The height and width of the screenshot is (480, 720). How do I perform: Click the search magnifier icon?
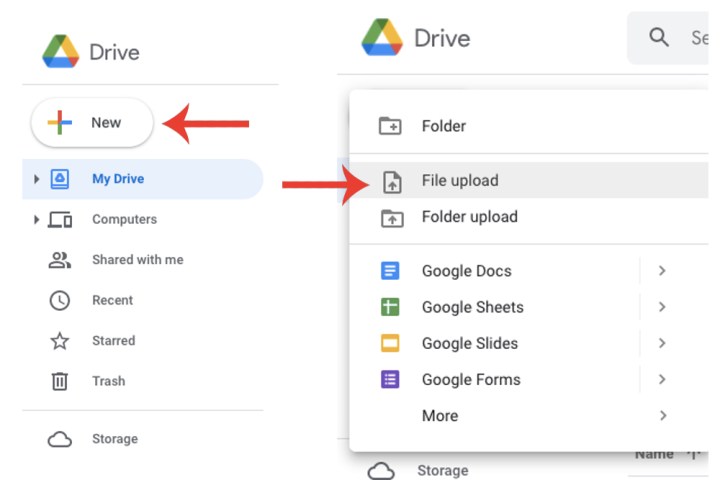659,38
